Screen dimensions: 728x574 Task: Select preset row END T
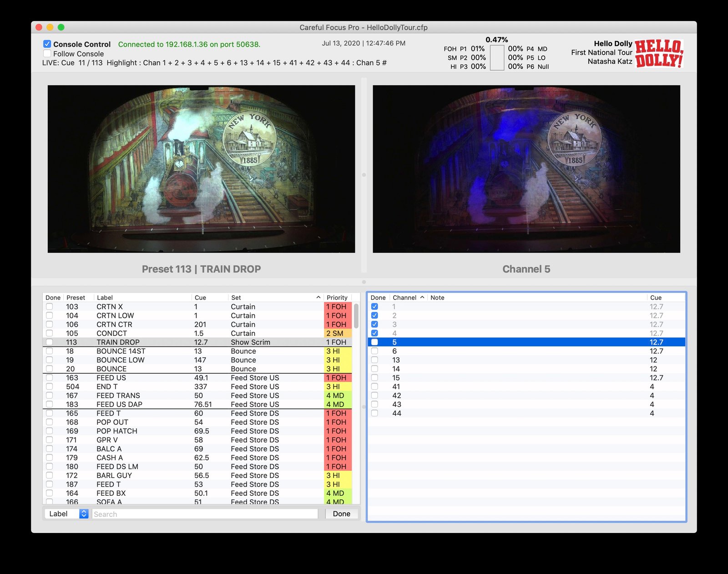point(198,386)
